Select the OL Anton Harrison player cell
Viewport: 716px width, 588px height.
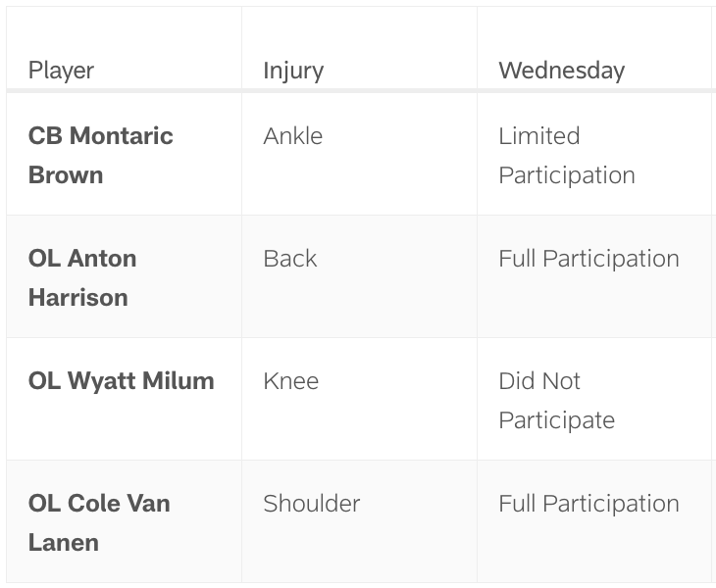(82, 277)
